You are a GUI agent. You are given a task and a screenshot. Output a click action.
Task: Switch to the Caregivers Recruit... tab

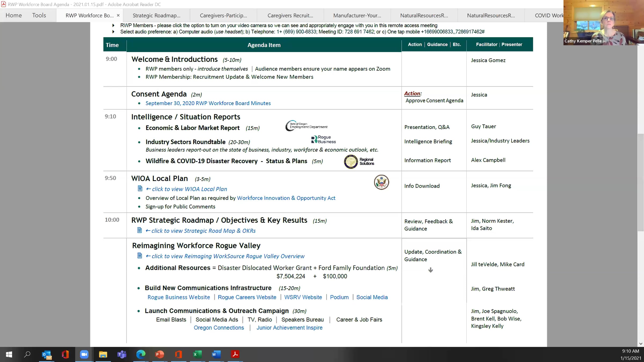[x=290, y=16]
